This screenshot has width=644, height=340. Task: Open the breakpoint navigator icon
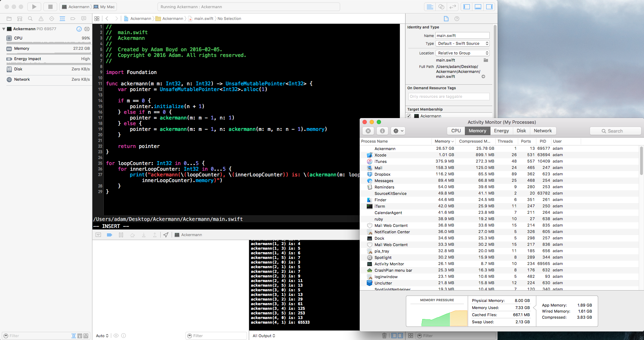coord(73,18)
